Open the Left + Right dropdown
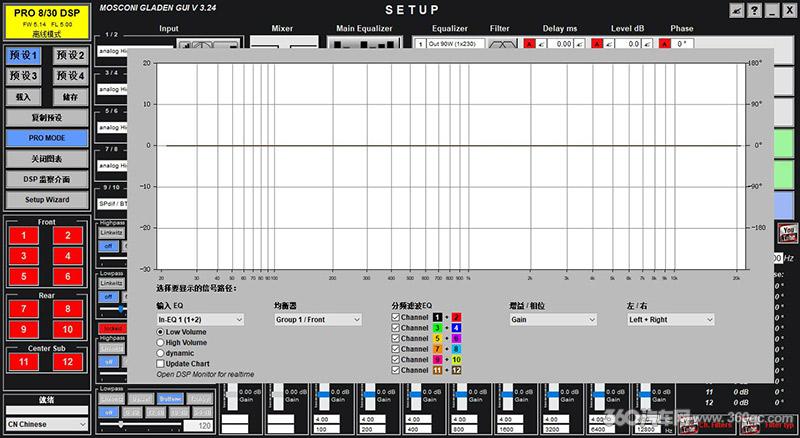The width and height of the screenshot is (800, 438). click(x=671, y=320)
